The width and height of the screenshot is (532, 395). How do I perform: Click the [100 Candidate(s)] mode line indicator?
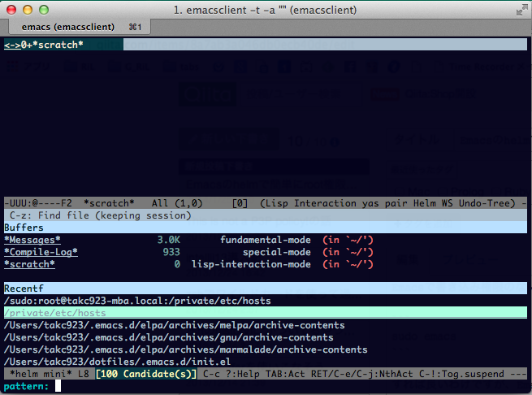pos(146,374)
